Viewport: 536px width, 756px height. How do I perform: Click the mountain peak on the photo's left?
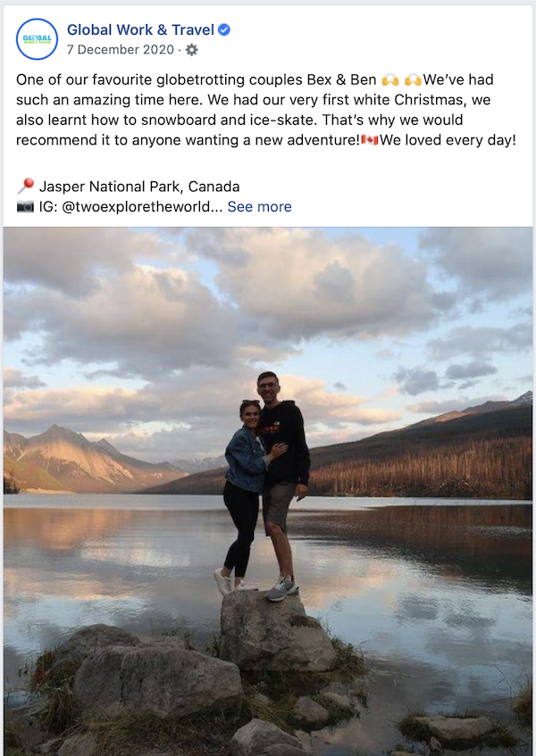[59, 433]
